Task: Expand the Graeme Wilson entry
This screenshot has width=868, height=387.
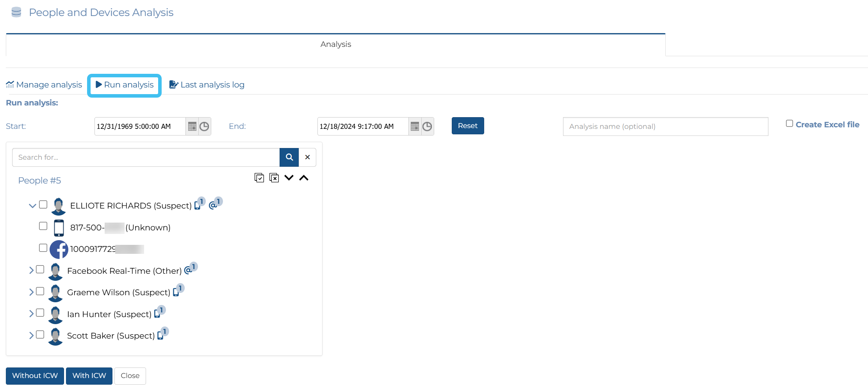Action: point(31,292)
